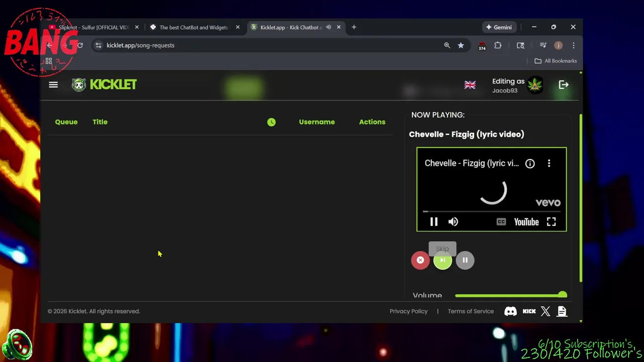Open Kick link in footer

pyautogui.click(x=529, y=311)
